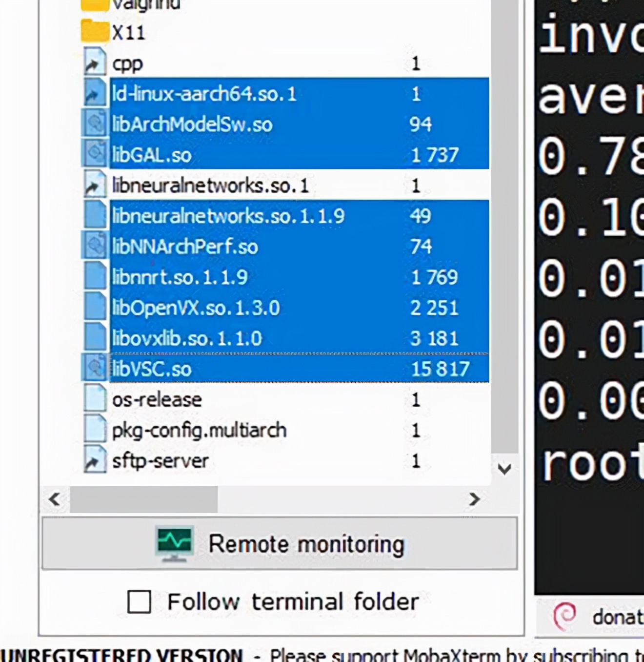Click the os-release file icon
This screenshot has width=644, height=662.
click(96, 399)
